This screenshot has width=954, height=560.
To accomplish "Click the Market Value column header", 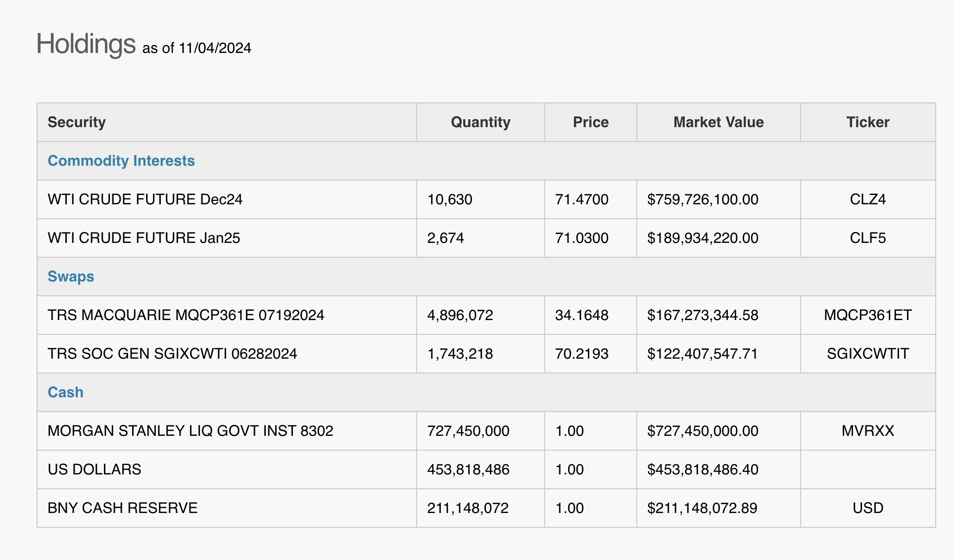I will click(718, 122).
